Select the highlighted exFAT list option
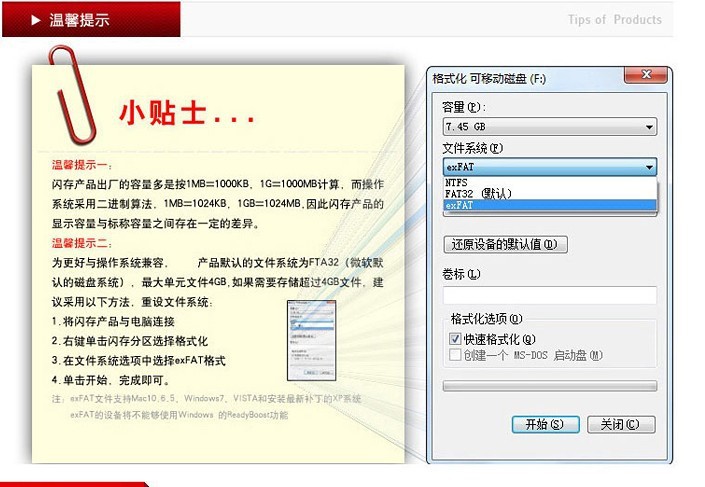Viewport: 705px width, 487px height. [x=461, y=205]
